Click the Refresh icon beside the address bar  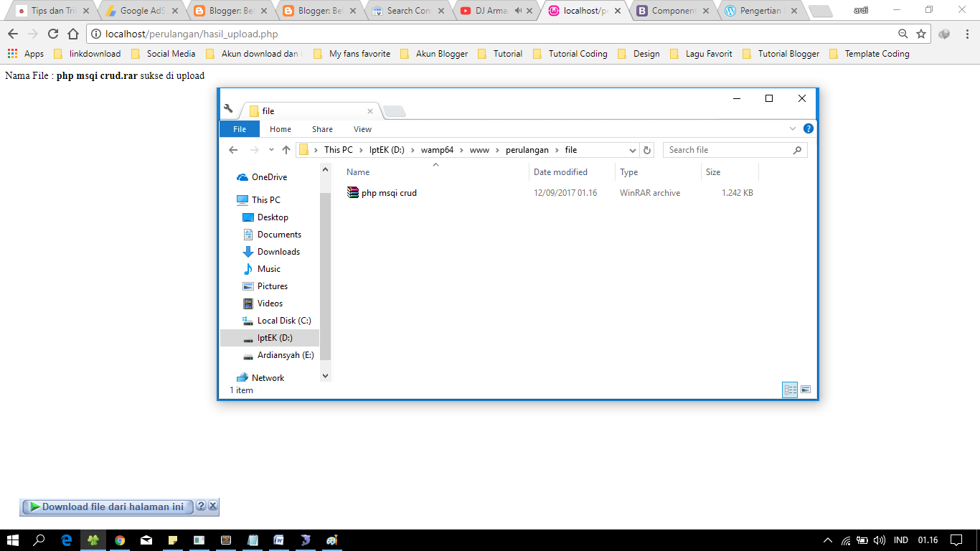click(646, 149)
